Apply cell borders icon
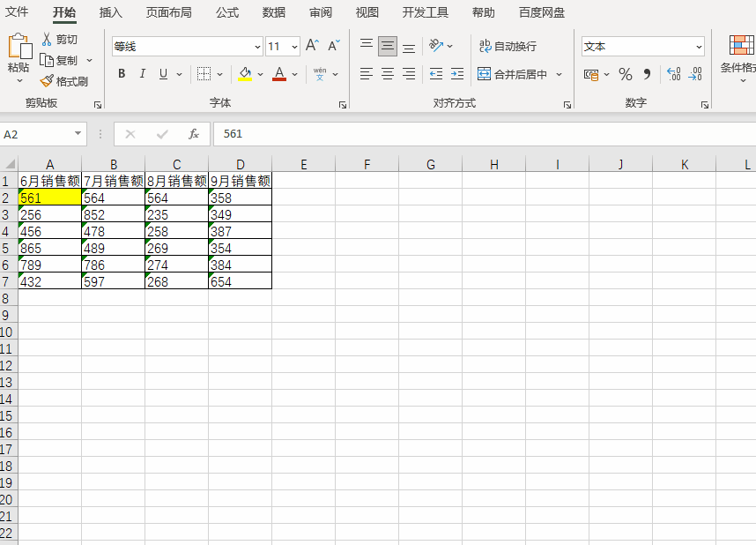 point(204,74)
